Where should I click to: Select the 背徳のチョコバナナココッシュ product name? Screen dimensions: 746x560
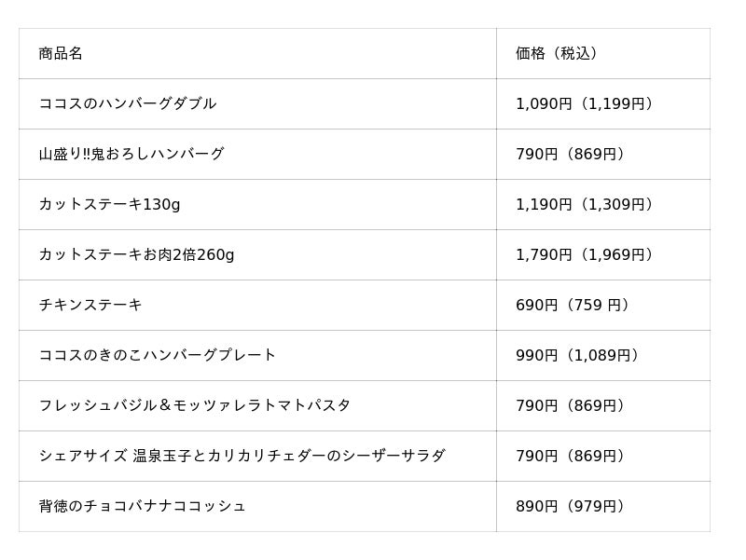143,506
